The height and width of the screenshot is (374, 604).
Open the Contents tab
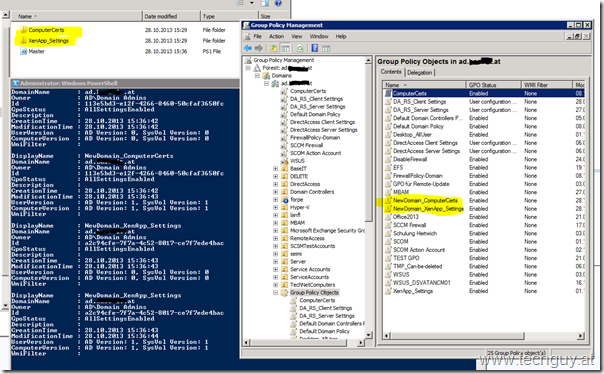(x=391, y=72)
